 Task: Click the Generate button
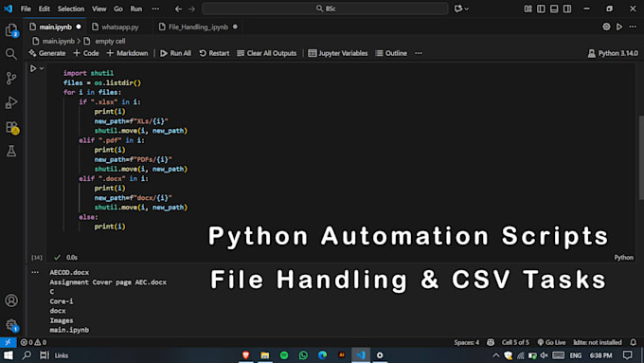[46, 53]
